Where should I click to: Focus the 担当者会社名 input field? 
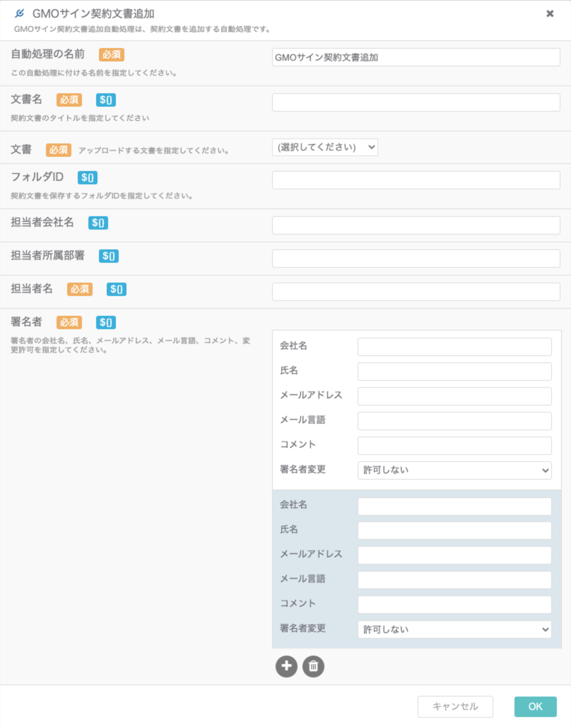tap(416, 225)
